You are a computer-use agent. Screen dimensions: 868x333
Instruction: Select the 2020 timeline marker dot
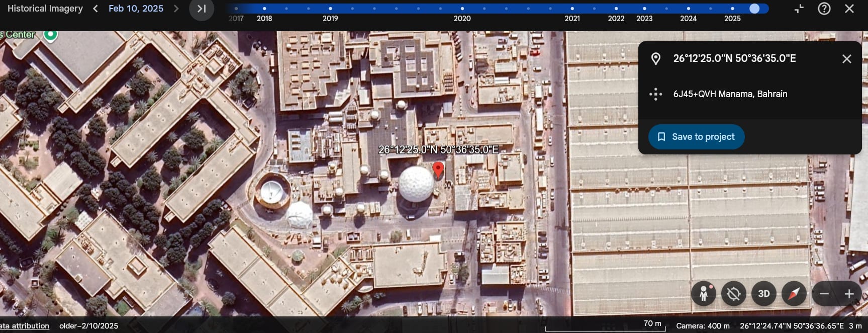pos(462,9)
